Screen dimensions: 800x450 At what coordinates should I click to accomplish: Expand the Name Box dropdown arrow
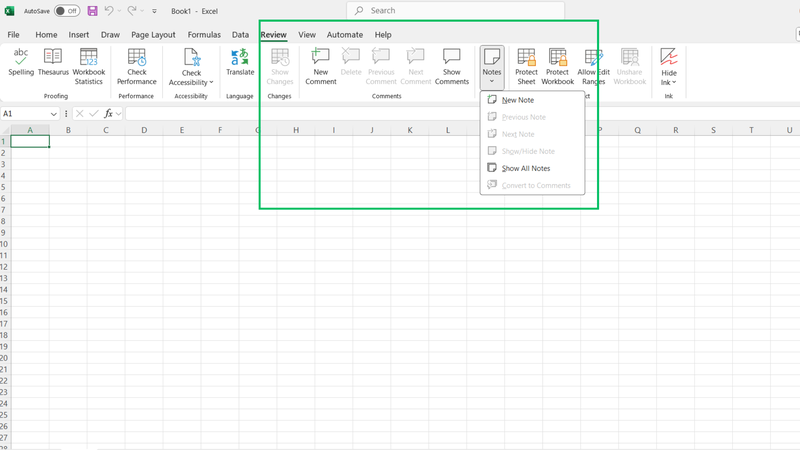(x=54, y=114)
